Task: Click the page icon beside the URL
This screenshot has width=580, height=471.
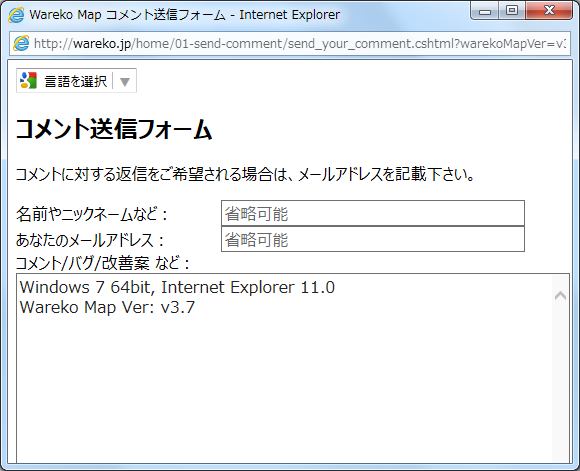Action: pyautogui.click(x=21, y=44)
